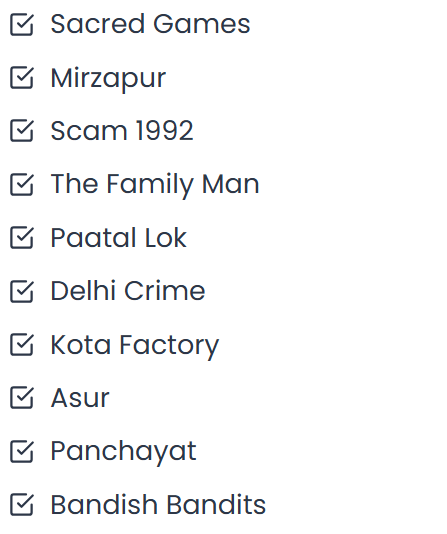Click the Kota Factory text label

pos(134,346)
